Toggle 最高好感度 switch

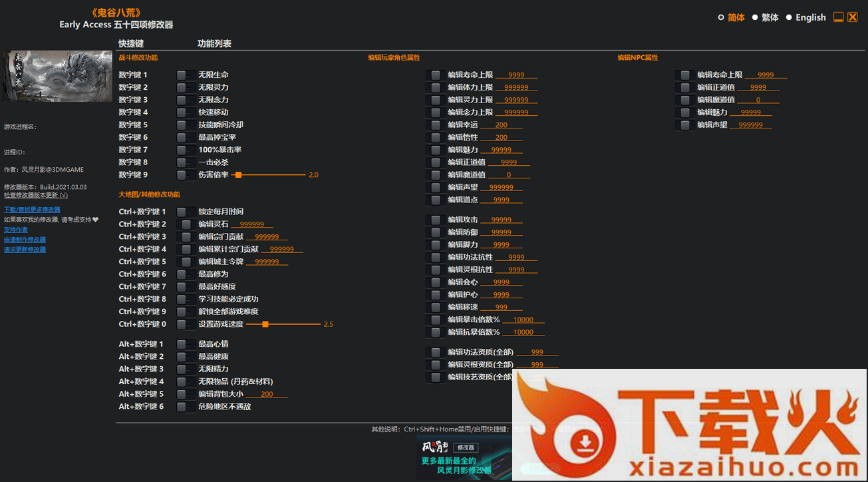coord(186,287)
